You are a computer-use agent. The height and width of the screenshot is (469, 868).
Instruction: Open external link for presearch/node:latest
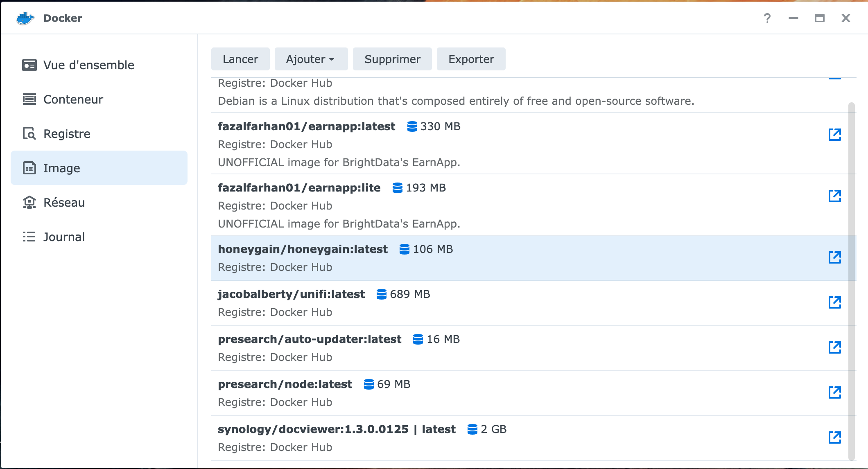point(834,392)
